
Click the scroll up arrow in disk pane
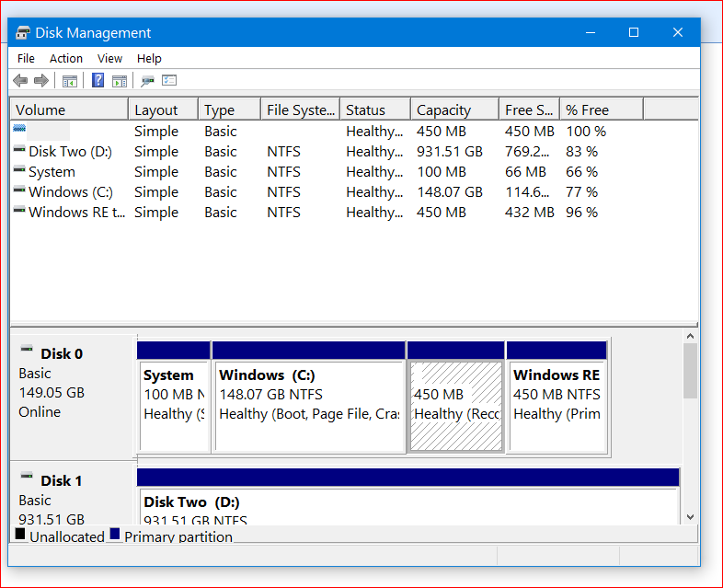[x=690, y=336]
